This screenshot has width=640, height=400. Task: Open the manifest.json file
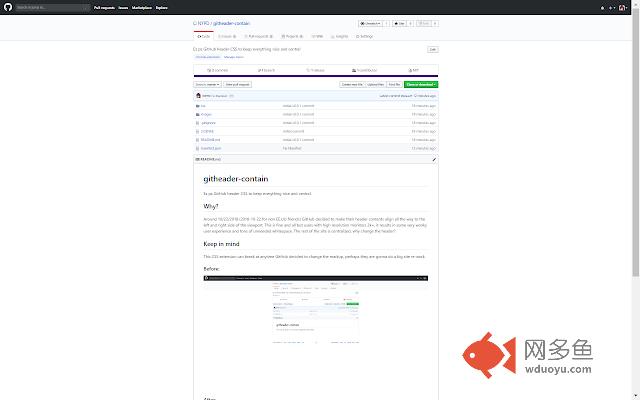coord(209,147)
